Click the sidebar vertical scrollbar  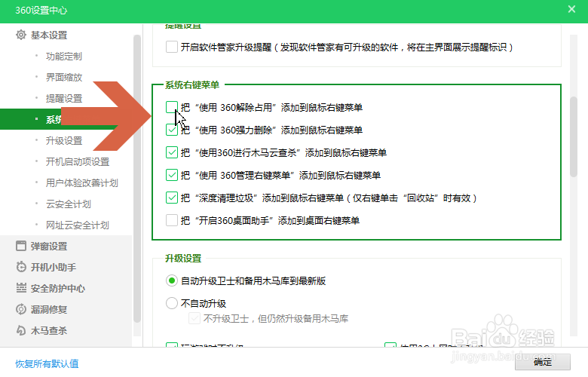coord(137,179)
